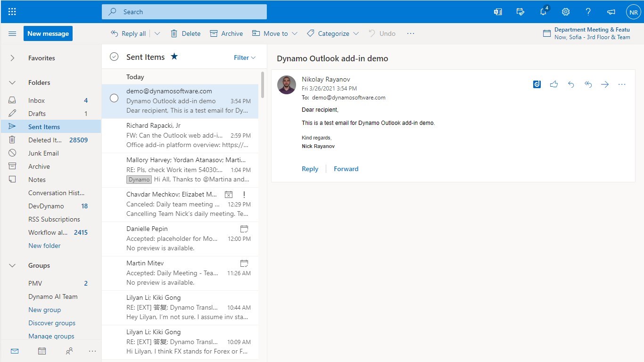Switch to the Calendar view icon

(x=42, y=351)
